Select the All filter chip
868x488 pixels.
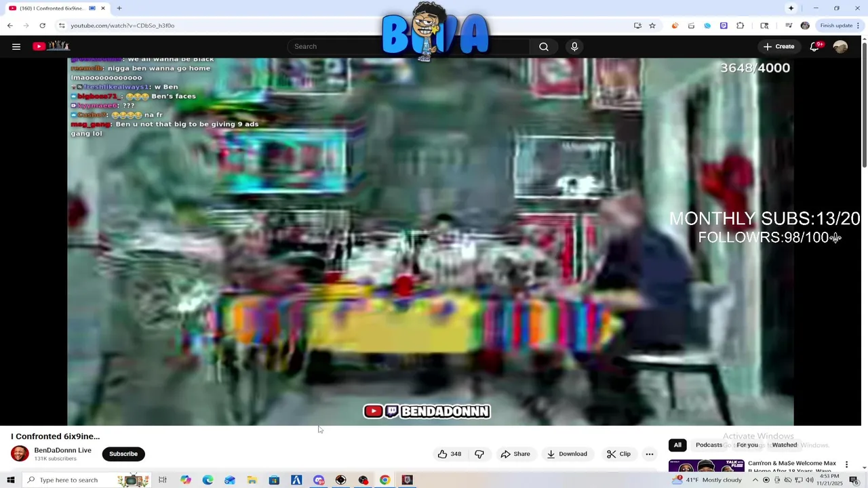click(677, 445)
